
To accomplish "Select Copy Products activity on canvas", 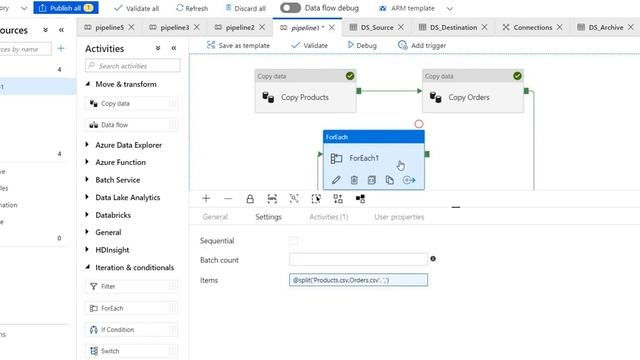I will point(305,91).
